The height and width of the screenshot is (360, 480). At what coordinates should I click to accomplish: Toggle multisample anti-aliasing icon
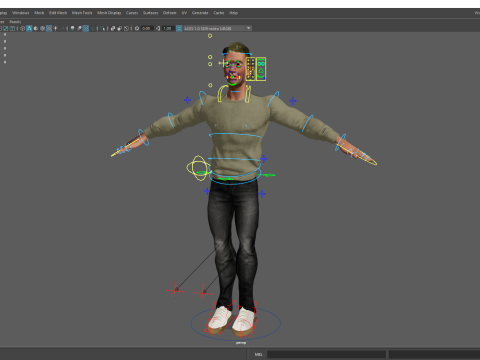(86, 28)
